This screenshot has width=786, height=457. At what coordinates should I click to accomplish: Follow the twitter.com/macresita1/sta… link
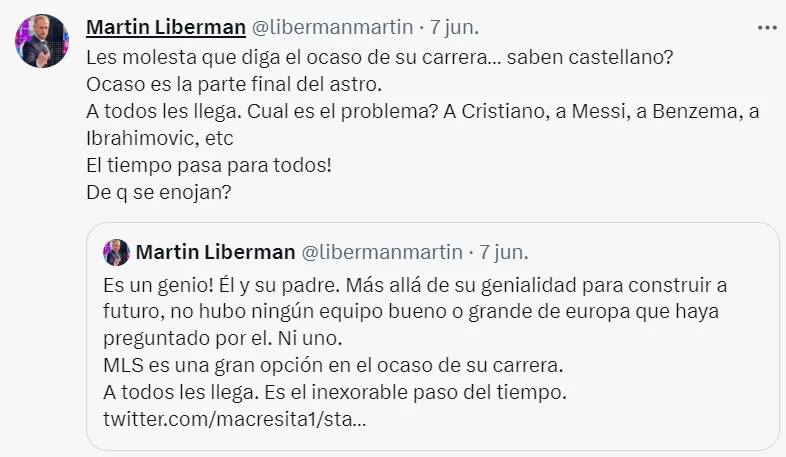point(234,416)
